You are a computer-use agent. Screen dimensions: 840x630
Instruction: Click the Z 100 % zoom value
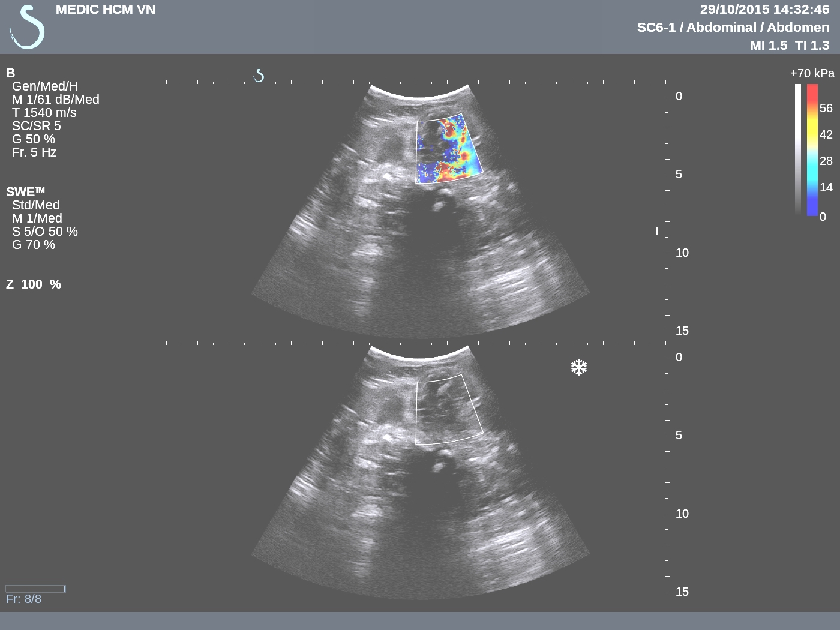click(x=33, y=284)
